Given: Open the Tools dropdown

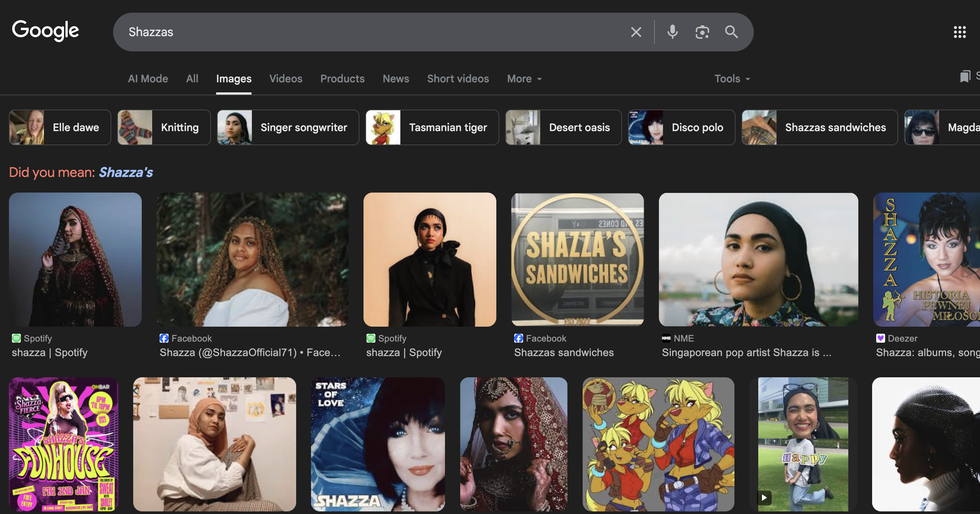Looking at the screenshot, I should (x=732, y=79).
